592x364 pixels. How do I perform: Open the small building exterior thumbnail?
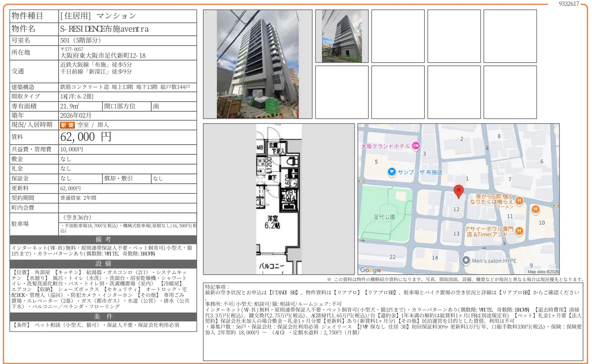click(x=341, y=36)
